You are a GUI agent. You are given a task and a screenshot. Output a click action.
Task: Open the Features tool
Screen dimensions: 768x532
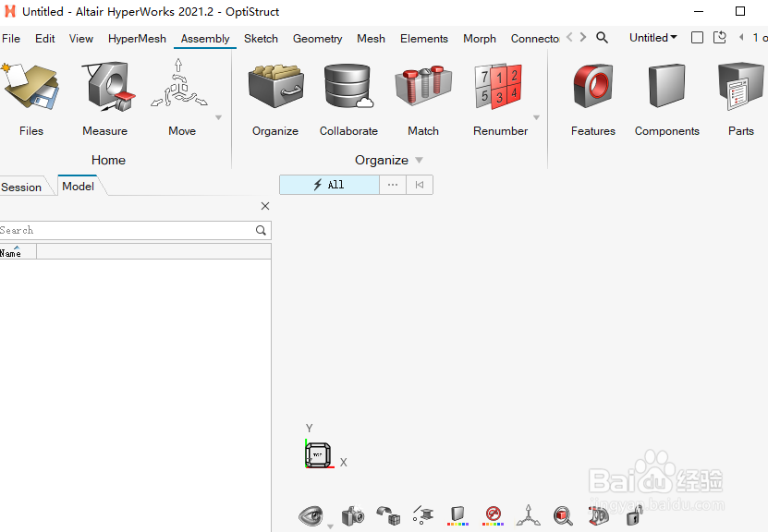pos(592,97)
